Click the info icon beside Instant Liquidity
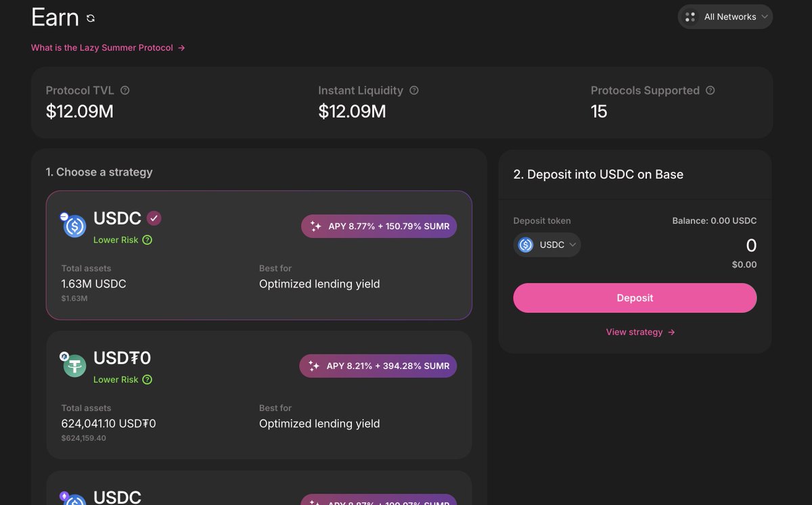Screen dimensions: 812x505 414,91
